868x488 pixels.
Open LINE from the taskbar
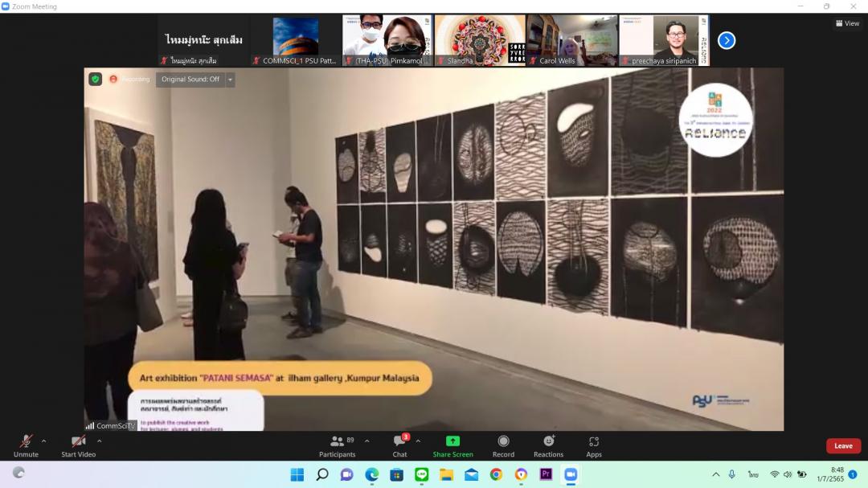pyautogui.click(x=421, y=474)
